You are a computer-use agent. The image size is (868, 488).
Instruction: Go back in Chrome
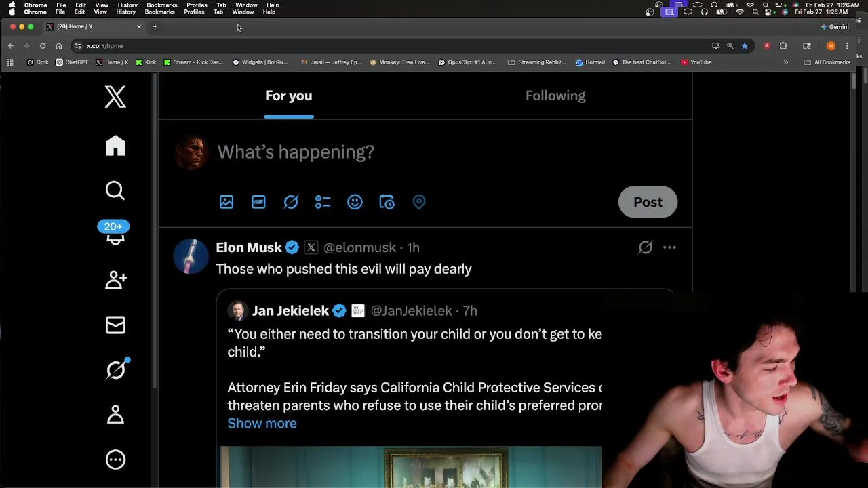click(11, 46)
